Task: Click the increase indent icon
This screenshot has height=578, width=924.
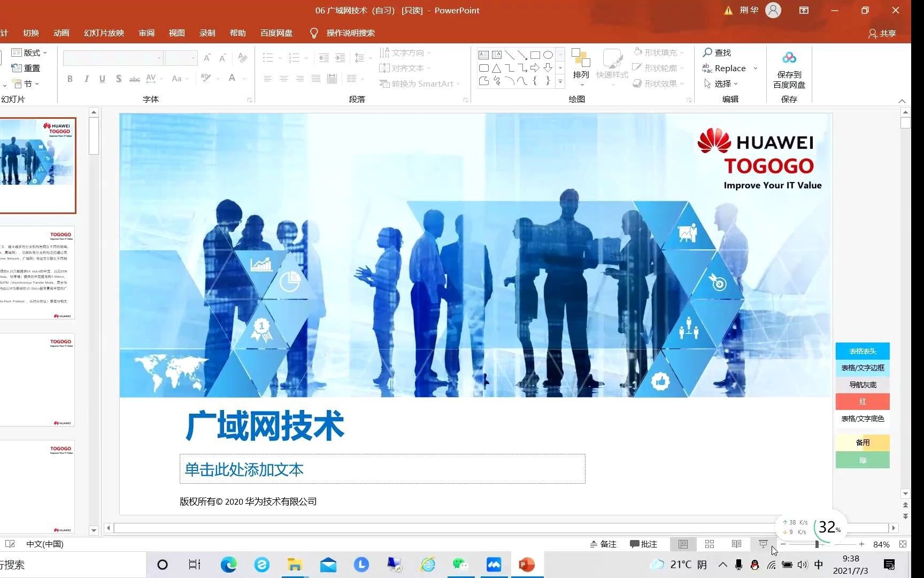Action: tap(340, 58)
